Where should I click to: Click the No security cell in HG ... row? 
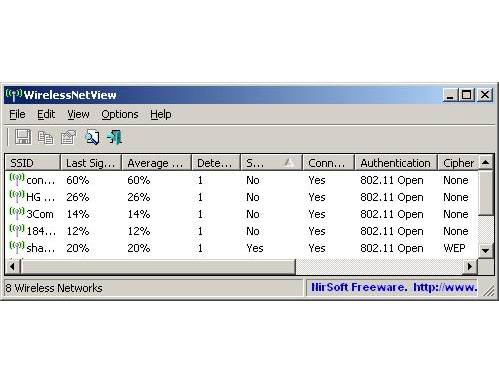pyautogui.click(x=253, y=197)
